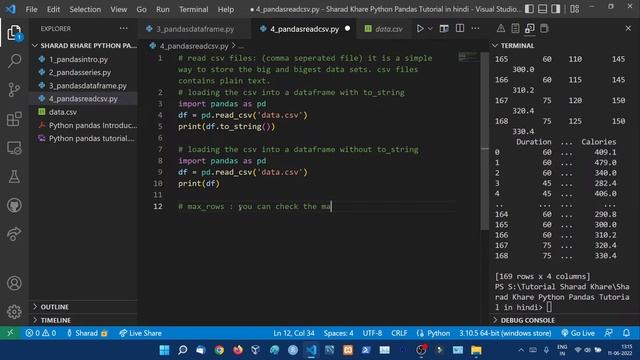Open the Help menu
Screen dimensions: 640x360
(226, 9)
